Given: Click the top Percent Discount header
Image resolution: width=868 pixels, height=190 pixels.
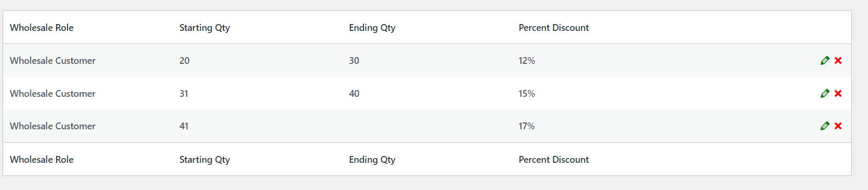Looking at the screenshot, I should [553, 28].
